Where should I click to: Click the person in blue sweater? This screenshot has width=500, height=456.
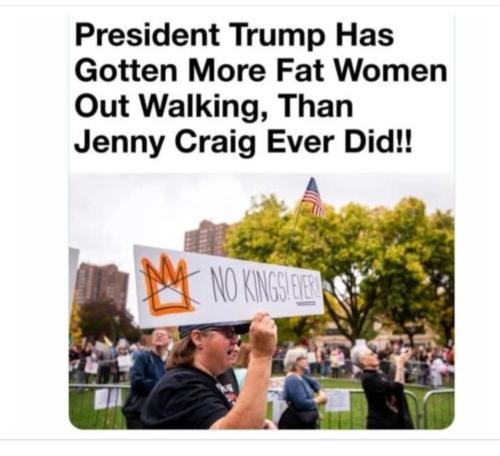coord(301,389)
